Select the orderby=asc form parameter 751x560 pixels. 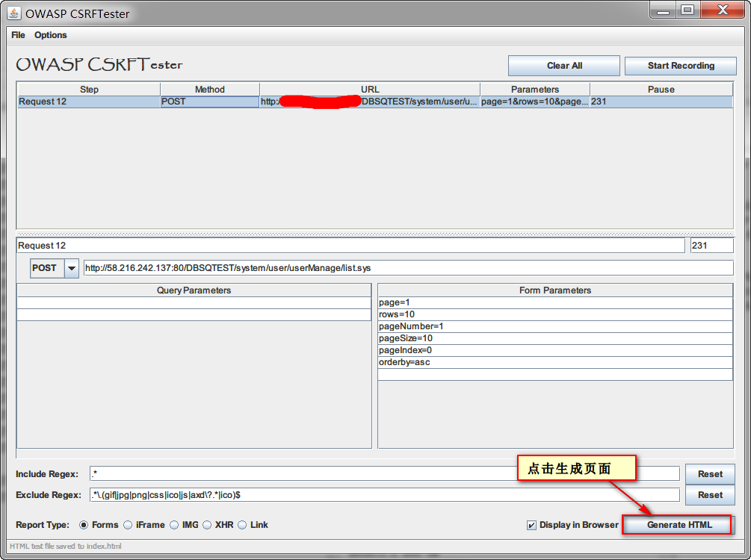[x=555, y=362]
